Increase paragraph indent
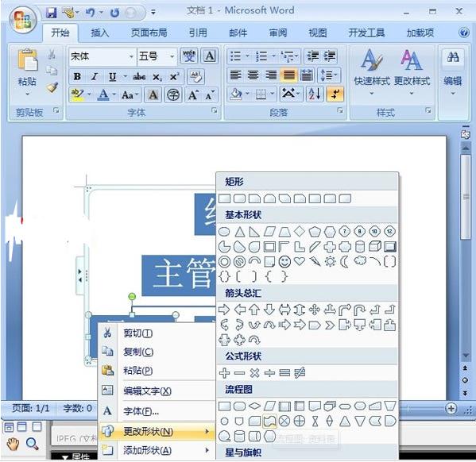Screen dimensions: 476x462 click(x=330, y=56)
